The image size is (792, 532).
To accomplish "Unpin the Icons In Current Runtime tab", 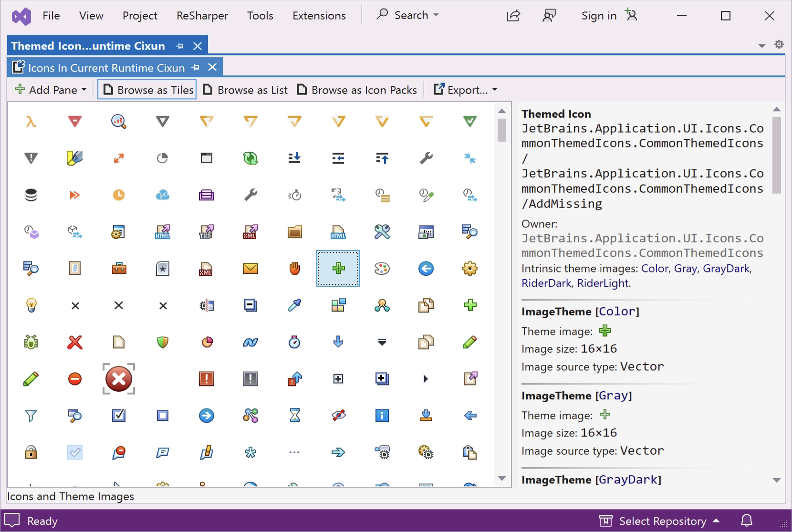I will (195, 67).
